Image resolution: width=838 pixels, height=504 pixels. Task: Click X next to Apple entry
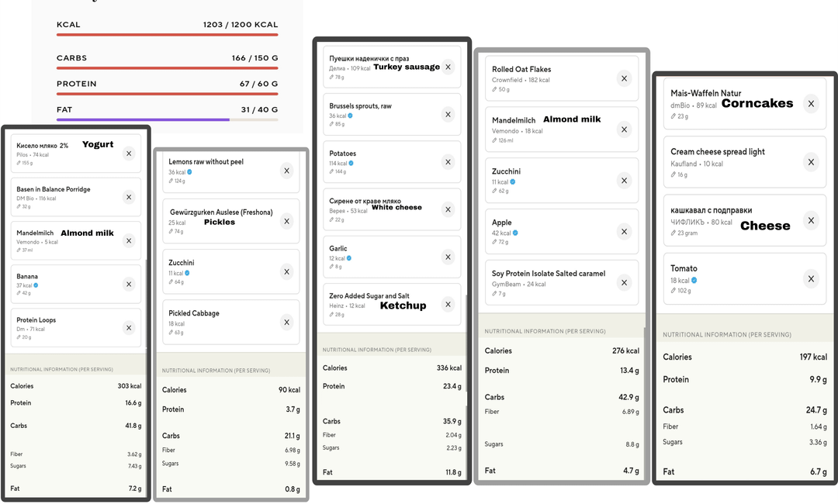click(x=624, y=231)
